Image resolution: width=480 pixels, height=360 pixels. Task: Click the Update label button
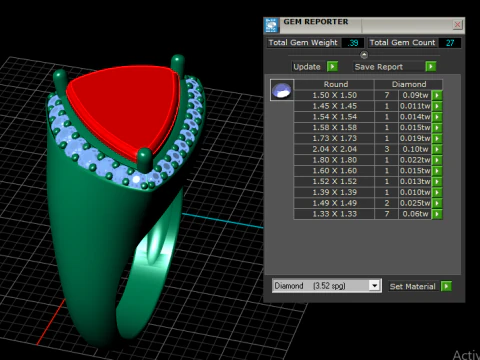307,67
